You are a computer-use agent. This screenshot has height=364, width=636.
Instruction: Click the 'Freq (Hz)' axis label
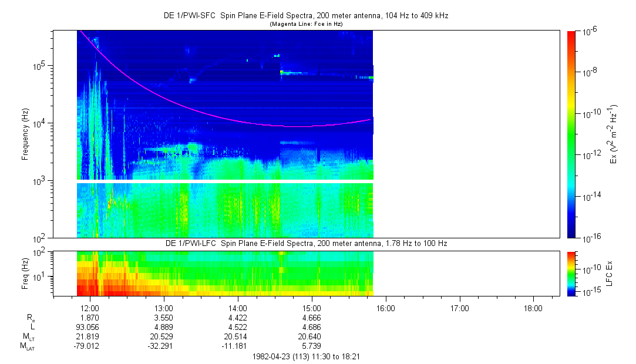click(25, 273)
